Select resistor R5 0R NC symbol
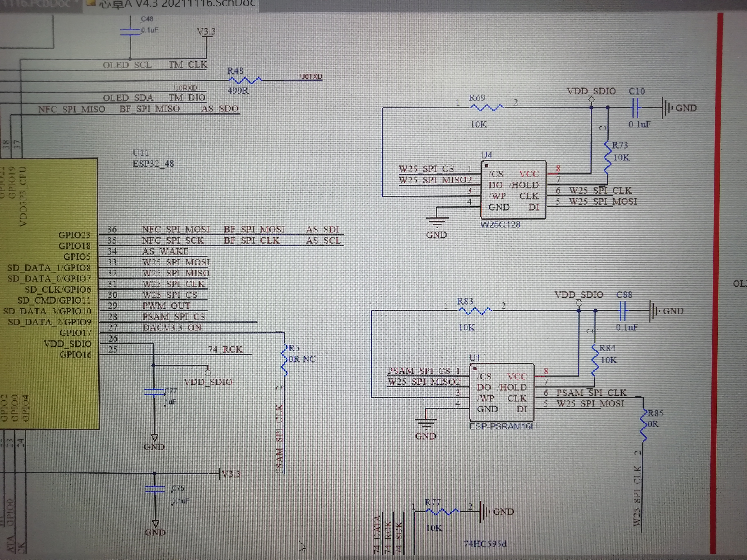This screenshot has height=560, width=747. 284,360
